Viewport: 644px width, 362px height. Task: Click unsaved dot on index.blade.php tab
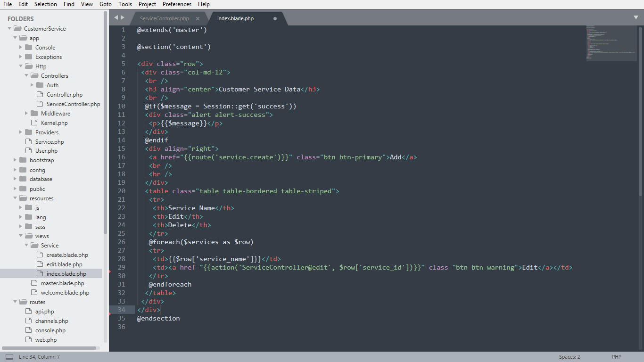[275, 19]
